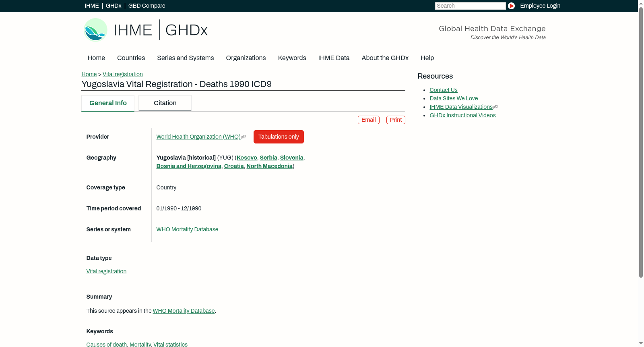Open Vital registration data type link

(x=106, y=272)
